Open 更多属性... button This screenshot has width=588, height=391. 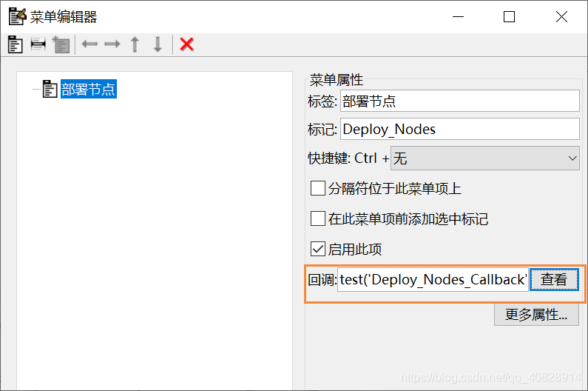[536, 315]
